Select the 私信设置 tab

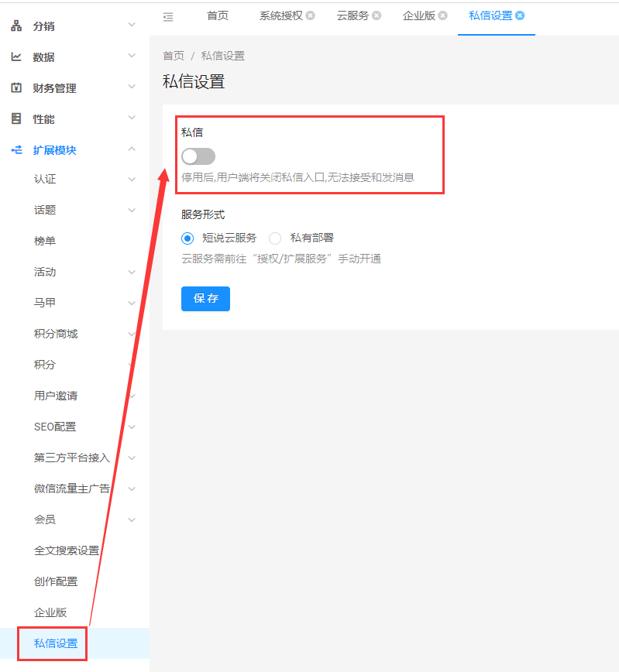[490, 15]
